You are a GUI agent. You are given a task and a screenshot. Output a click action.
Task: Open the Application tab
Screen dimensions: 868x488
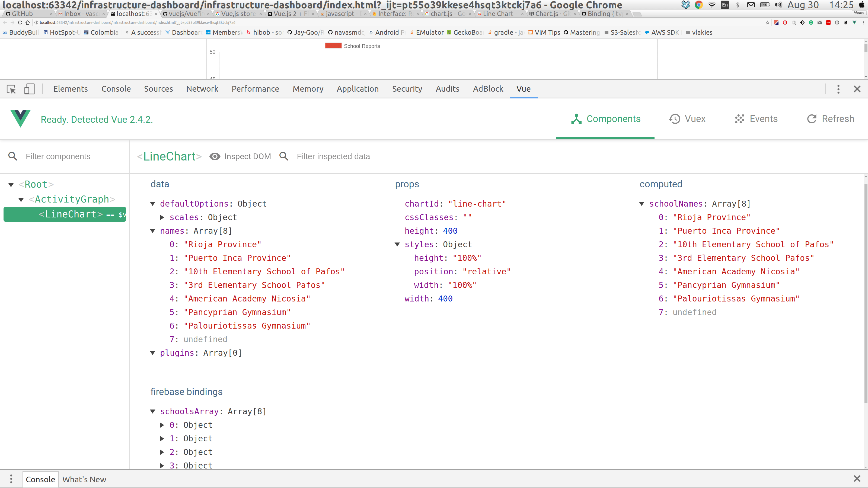click(358, 89)
